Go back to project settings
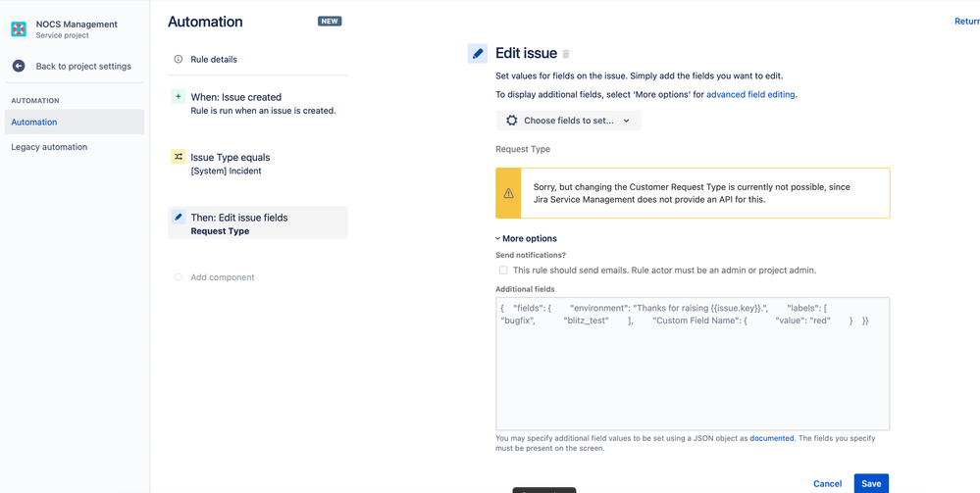 coord(75,67)
